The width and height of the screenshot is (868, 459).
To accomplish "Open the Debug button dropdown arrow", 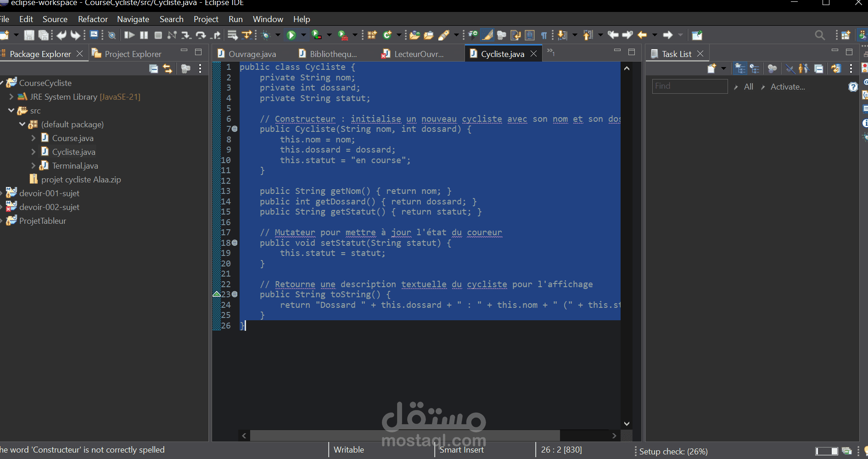I will tap(278, 35).
